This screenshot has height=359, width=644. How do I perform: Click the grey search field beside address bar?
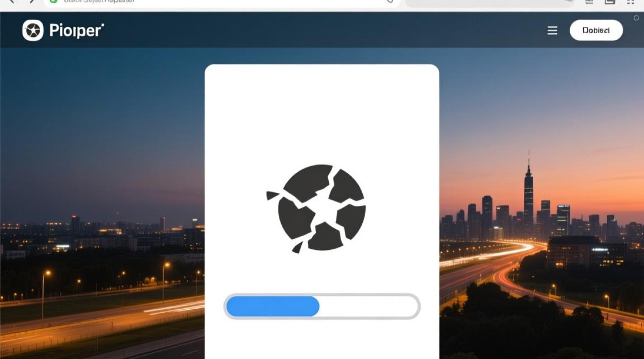pyautogui.click(x=489, y=2)
